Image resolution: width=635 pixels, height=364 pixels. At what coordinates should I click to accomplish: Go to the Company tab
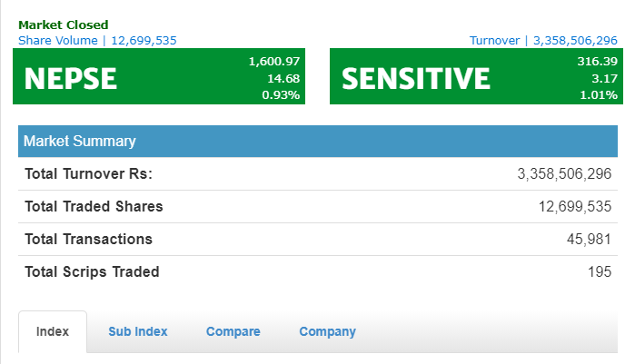[327, 331]
